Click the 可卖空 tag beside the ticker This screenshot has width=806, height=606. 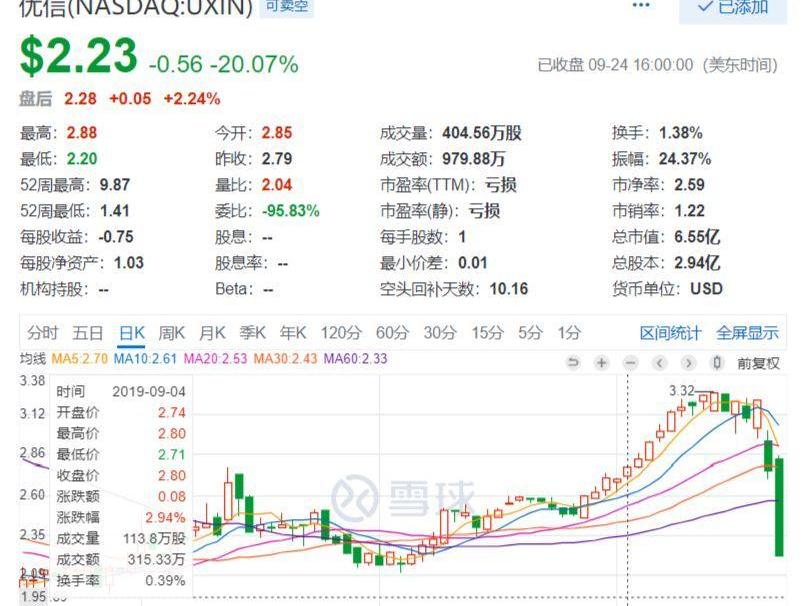[x=286, y=6]
